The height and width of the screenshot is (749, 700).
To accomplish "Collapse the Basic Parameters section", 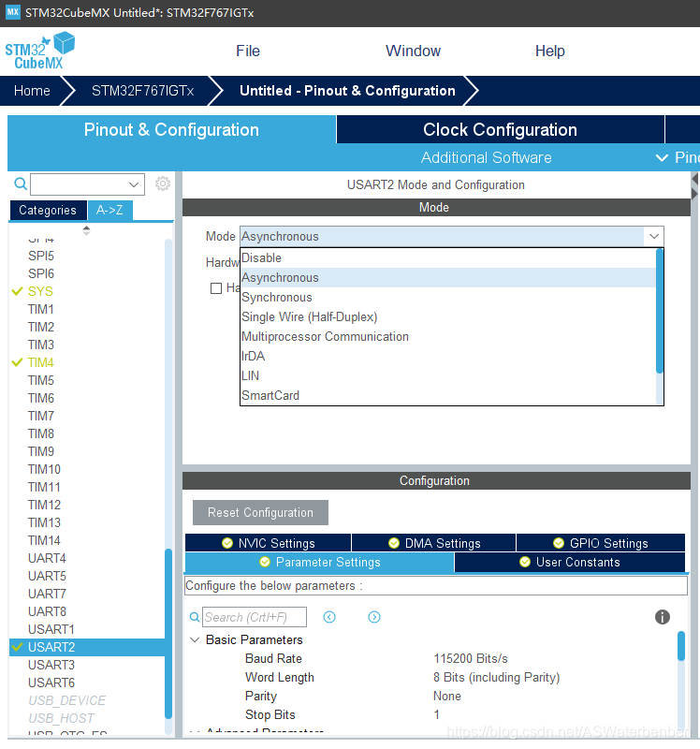I will (x=195, y=639).
